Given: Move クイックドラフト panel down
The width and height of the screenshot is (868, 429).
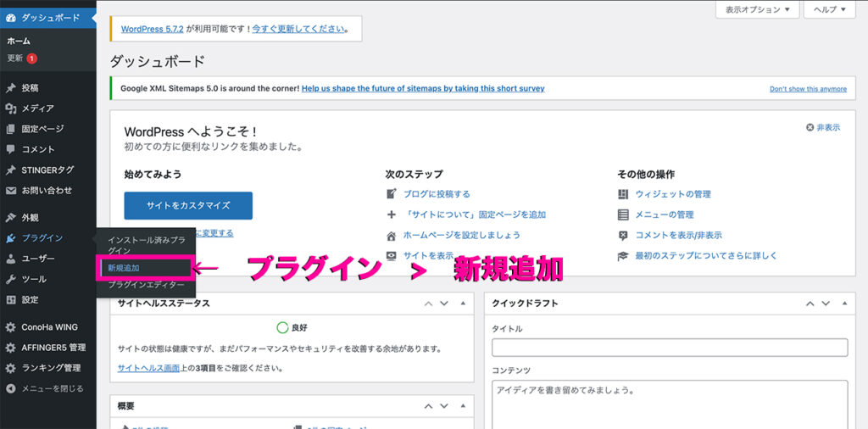Looking at the screenshot, I should (826, 304).
